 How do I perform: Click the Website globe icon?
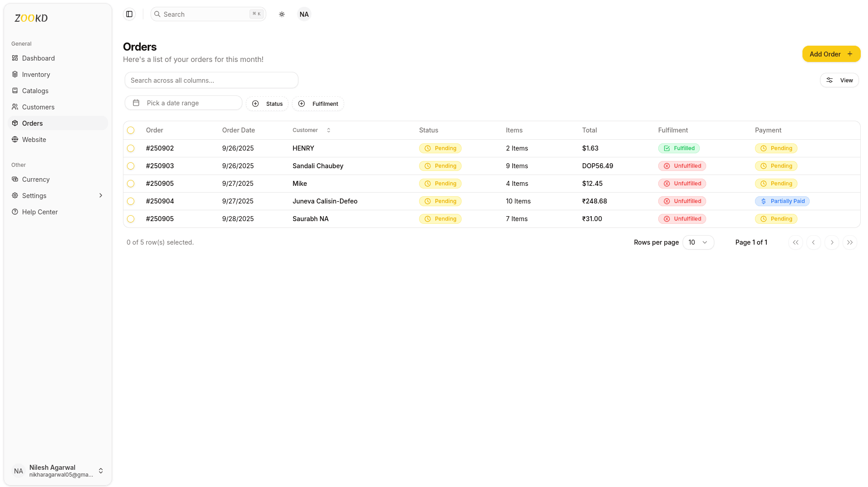[x=15, y=139]
